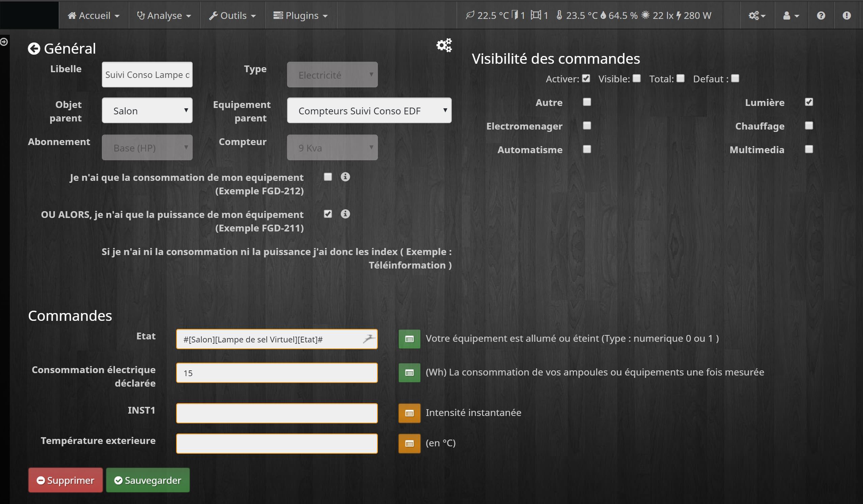The width and height of the screenshot is (863, 504).
Task: Check the Chauffage category box
Action: click(x=809, y=125)
